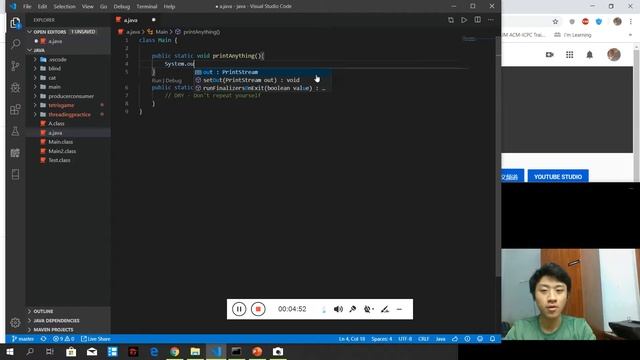Open the Selection menu

[64, 7]
